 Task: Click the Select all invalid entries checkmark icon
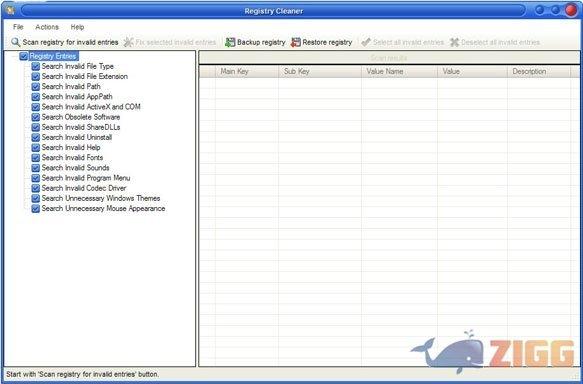[x=366, y=42]
